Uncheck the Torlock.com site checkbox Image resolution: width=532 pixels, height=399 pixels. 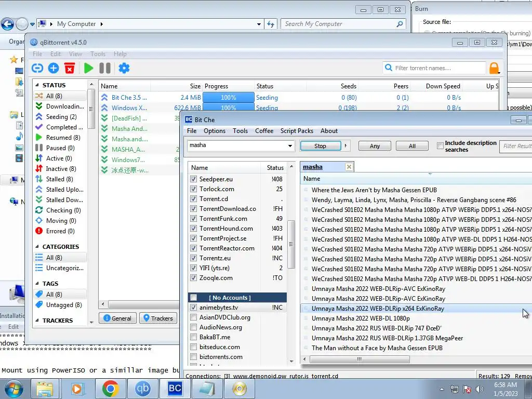(x=193, y=189)
